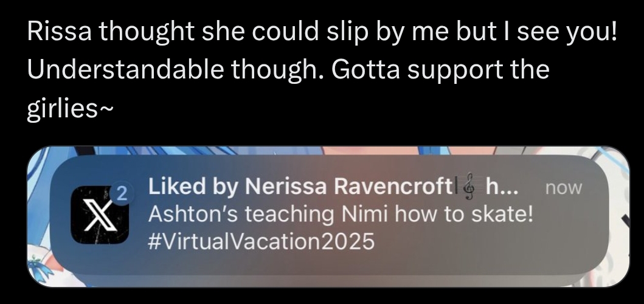This screenshot has height=304, width=644.
Task: Open the #VirtualVacation2025 hashtag
Action: (261, 241)
